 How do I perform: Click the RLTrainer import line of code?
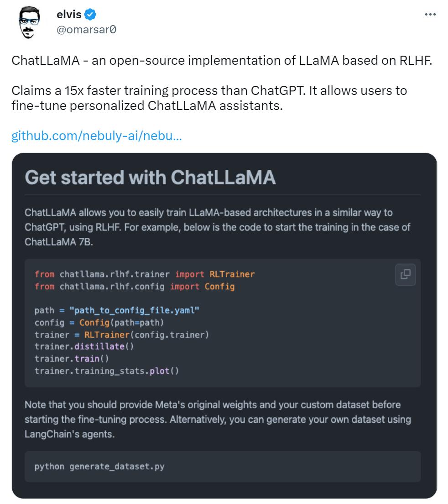point(144,274)
